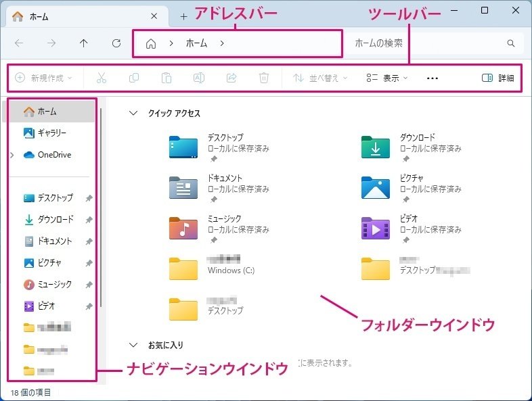The width and height of the screenshot is (532, 401).
Task: Click the navigation pane scrollbar
Action: pyautogui.click(x=101, y=207)
